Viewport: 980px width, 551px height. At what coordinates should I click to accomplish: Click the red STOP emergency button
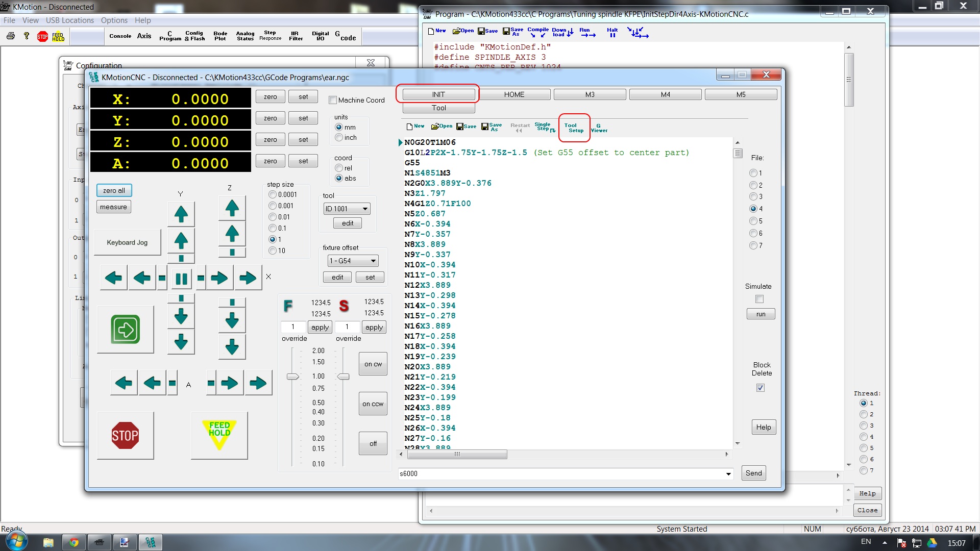(125, 435)
